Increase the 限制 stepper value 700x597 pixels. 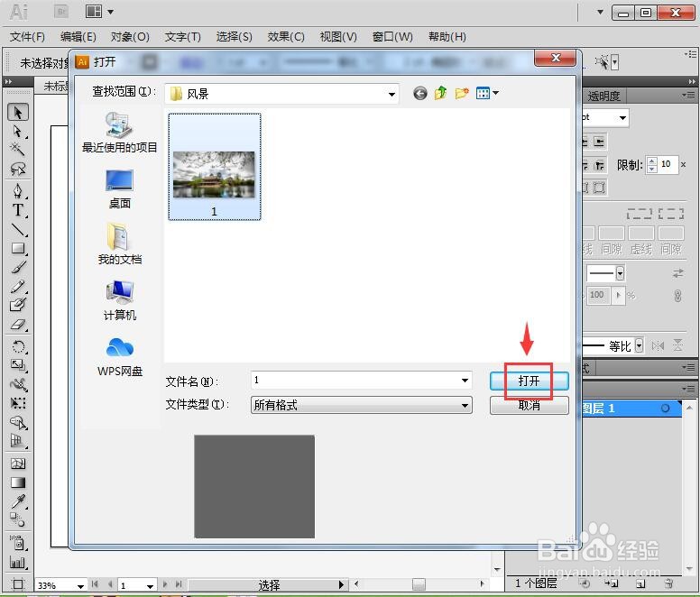click(x=652, y=161)
